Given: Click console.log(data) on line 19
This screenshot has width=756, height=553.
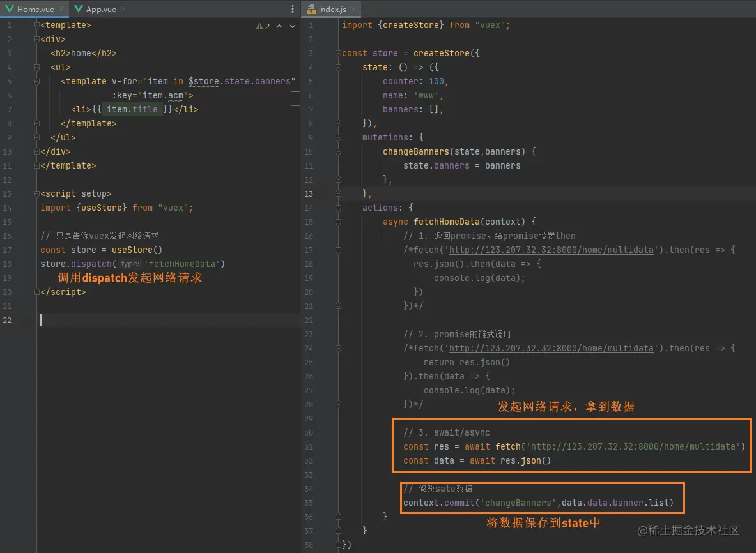Looking at the screenshot, I should click(479, 278).
